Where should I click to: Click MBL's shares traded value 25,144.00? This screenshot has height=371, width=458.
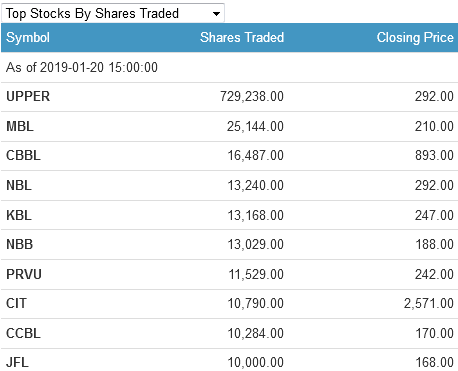coord(255,126)
